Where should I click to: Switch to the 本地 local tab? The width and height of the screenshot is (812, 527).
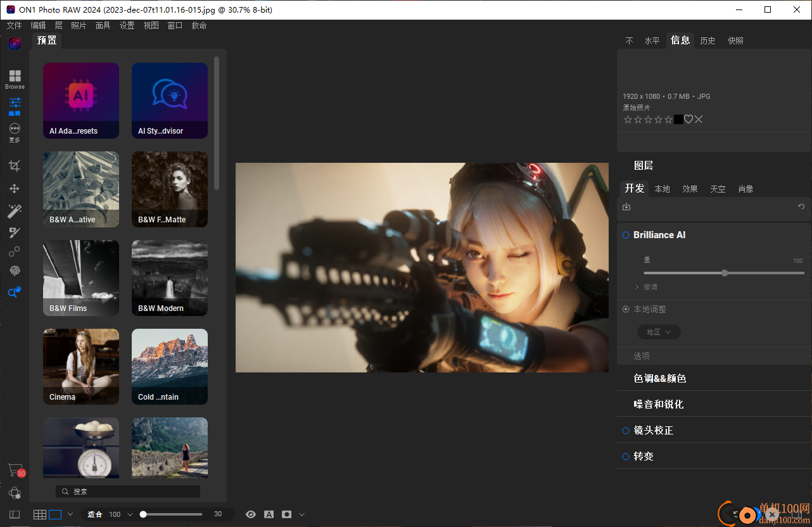pos(662,189)
